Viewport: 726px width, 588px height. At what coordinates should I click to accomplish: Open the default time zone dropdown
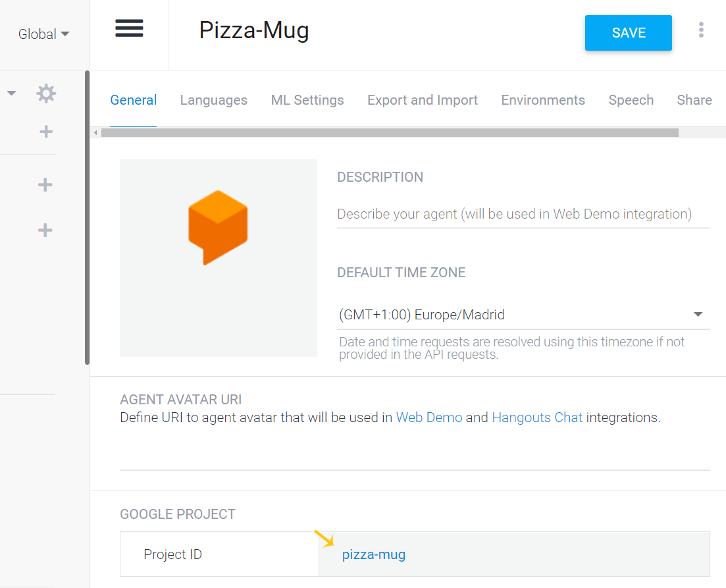tap(523, 315)
